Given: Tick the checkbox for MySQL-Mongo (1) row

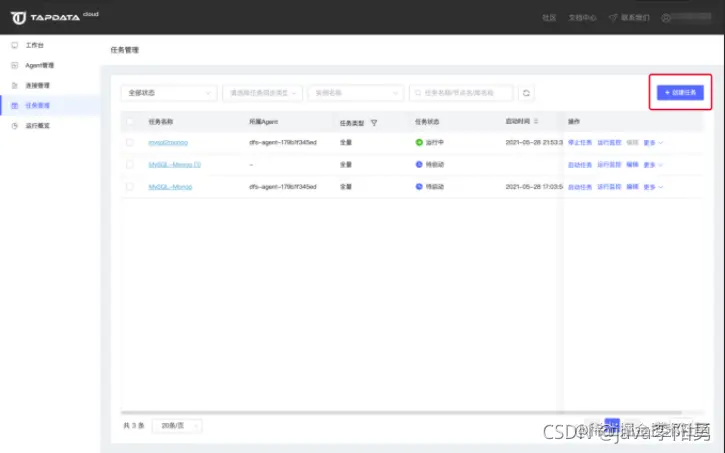Looking at the screenshot, I should click(x=129, y=165).
